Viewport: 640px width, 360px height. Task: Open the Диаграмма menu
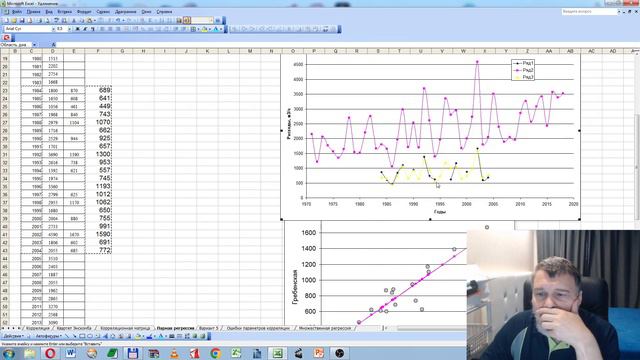click(x=126, y=12)
